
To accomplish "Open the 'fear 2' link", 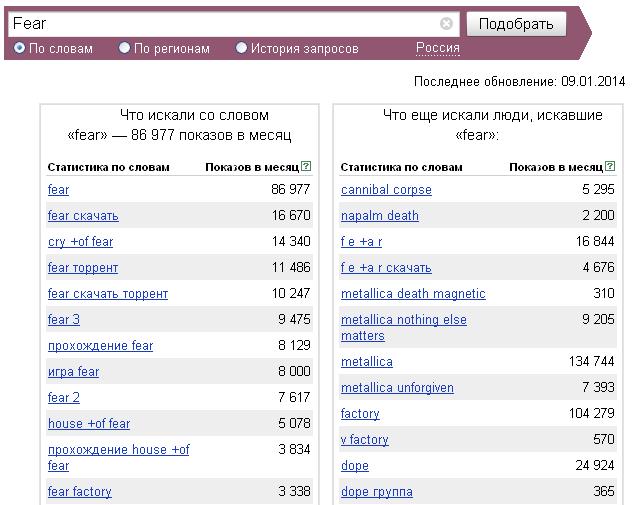I will 64,397.
